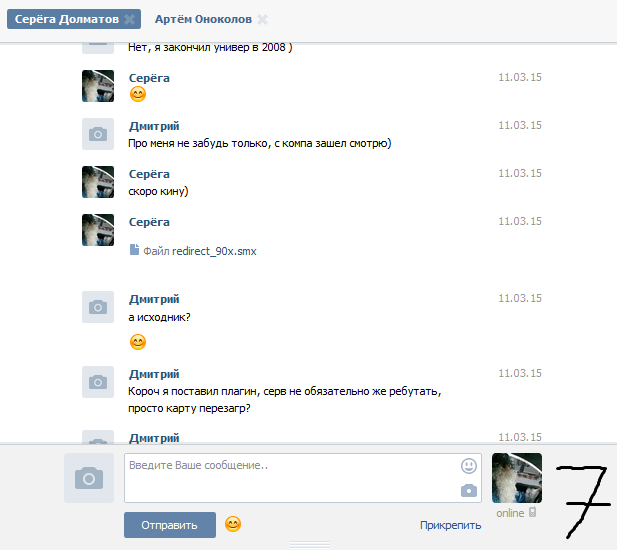Grab the resize handle below the input area
The image size is (617, 550).
click(x=310, y=545)
